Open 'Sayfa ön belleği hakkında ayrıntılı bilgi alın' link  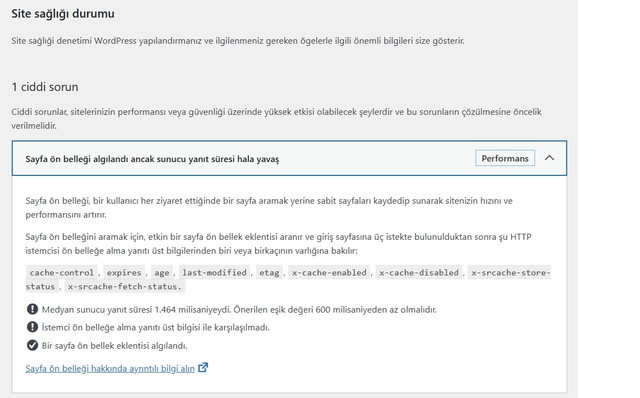point(110,369)
